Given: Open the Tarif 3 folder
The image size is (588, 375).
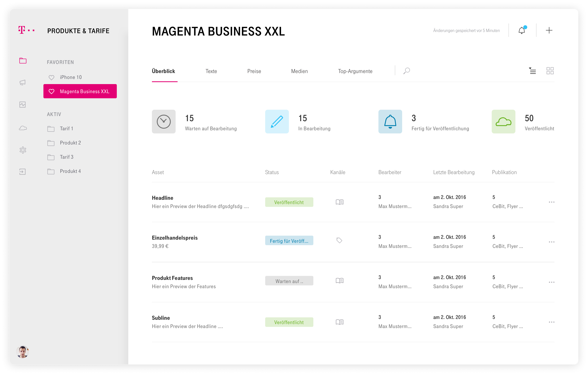Looking at the screenshot, I should pos(60,157).
